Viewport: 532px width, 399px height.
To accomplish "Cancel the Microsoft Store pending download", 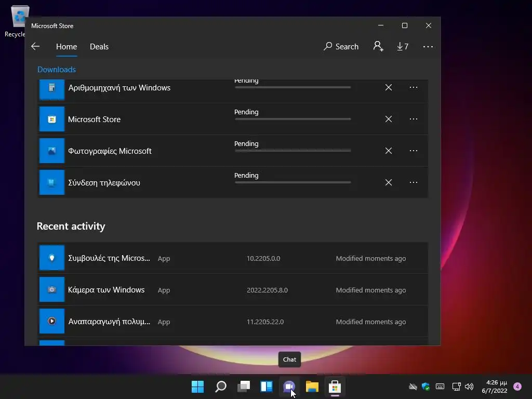I will (389, 119).
